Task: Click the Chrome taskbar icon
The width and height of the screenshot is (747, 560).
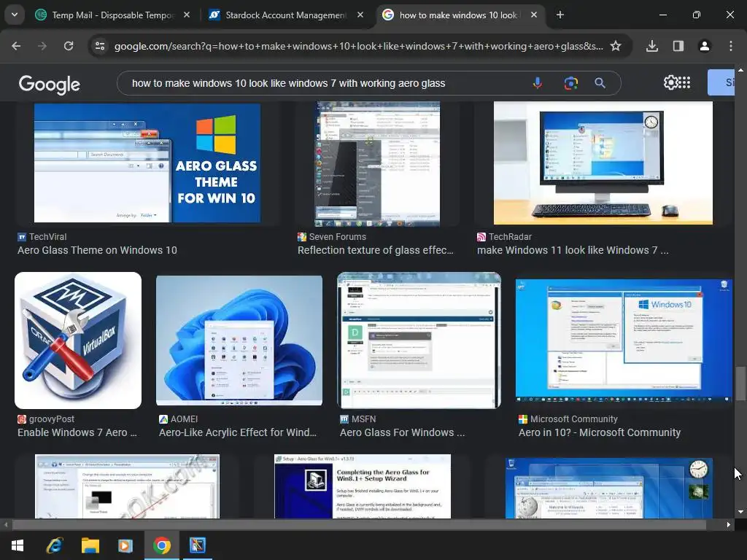Action: click(162, 545)
